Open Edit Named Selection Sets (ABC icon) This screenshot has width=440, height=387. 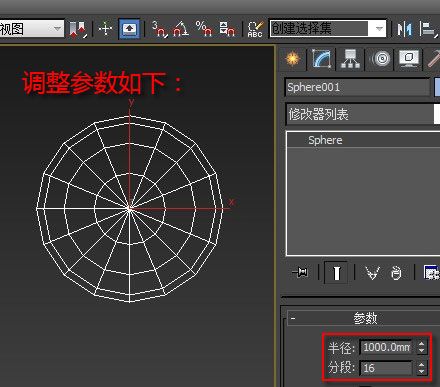point(255,29)
